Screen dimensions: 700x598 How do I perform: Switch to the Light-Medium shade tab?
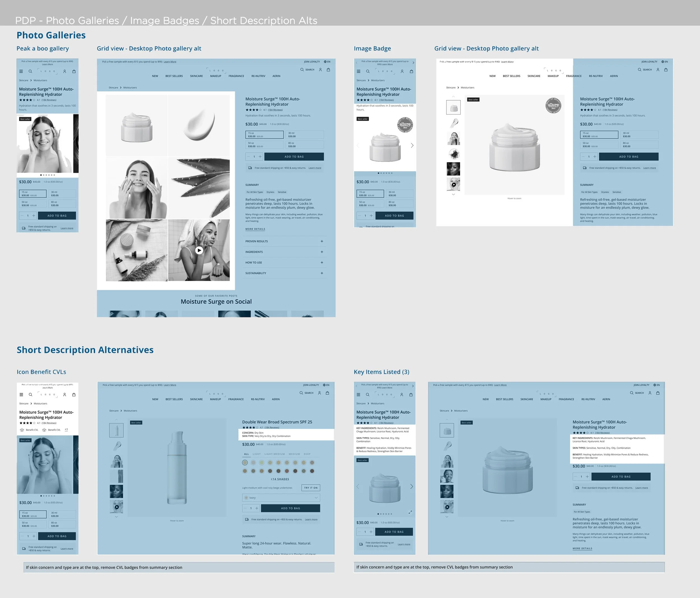tap(274, 454)
